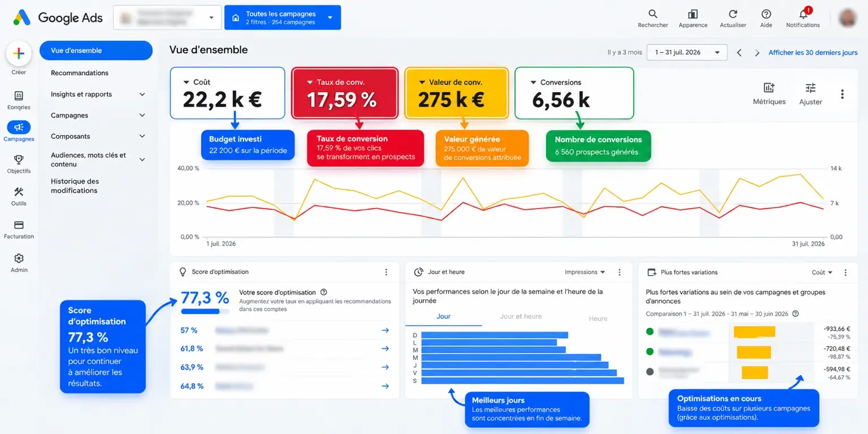Expand Audiences, mots clés et contenu

click(142, 159)
